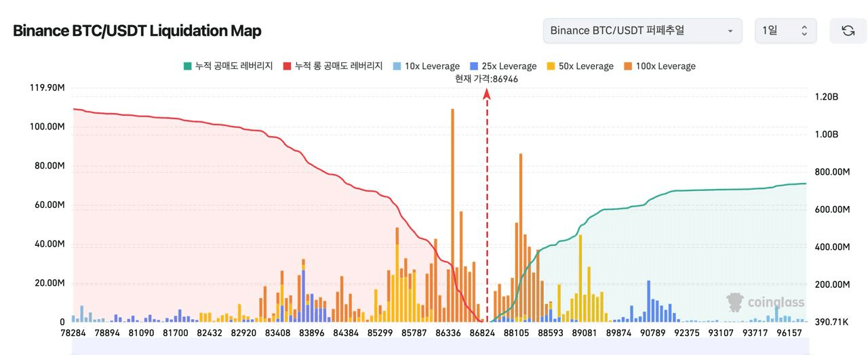Click the 78284 price axis label
This screenshot has width=868, height=355.
73,333
